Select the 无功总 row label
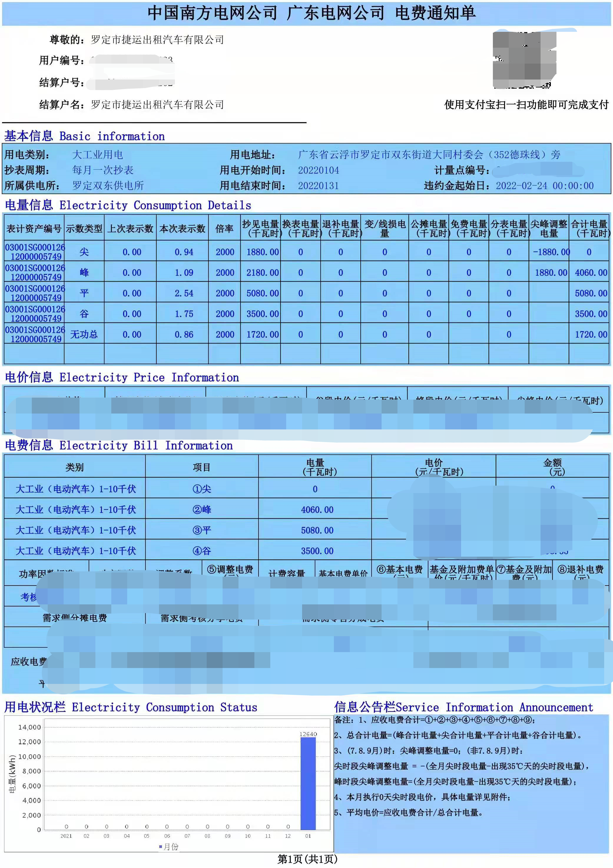Image resolution: width=613 pixels, height=868 pixels. [84, 334]
